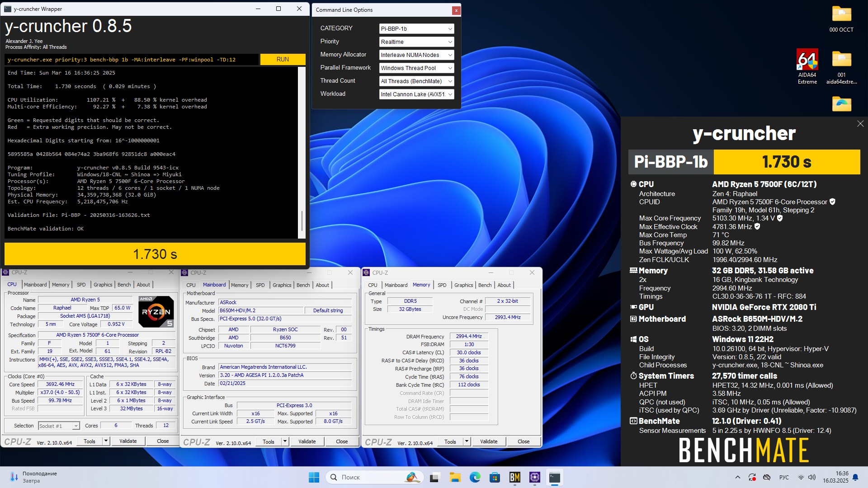Click the Windows Start button
868x488 pixels.
[x=314, y=477]
